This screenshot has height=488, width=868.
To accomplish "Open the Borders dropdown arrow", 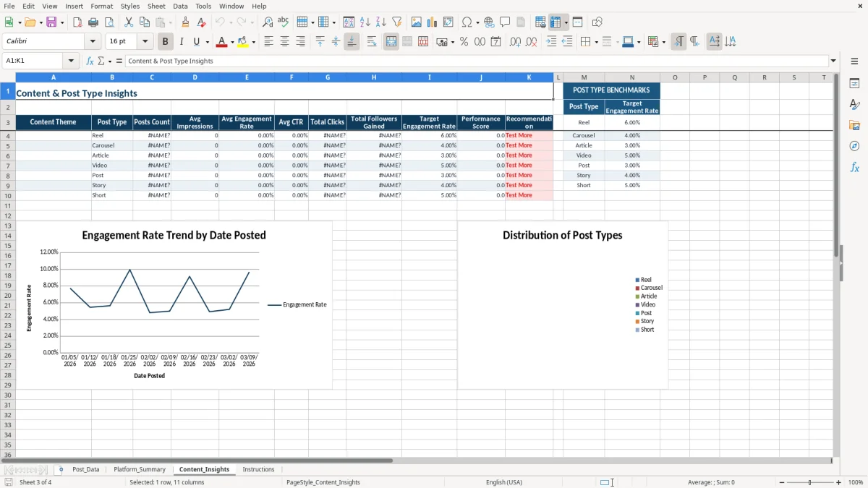I will 595,42.
